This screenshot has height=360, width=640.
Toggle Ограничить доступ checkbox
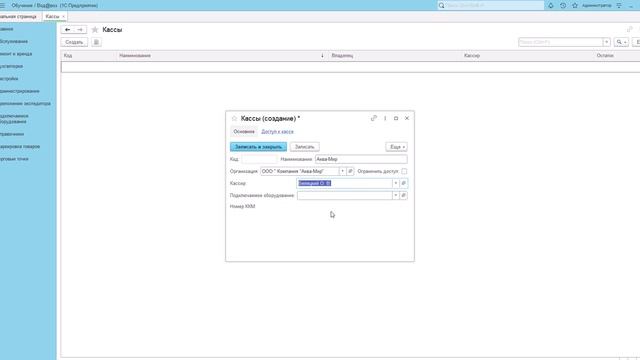click(x=404, y=171)
